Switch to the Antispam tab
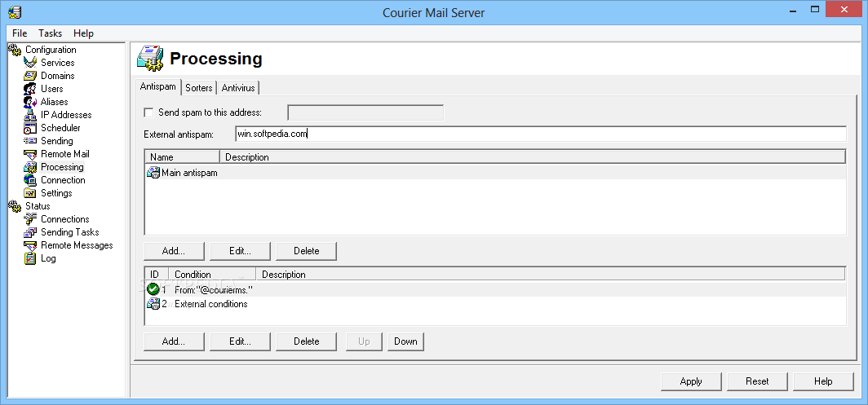Image resolution: width=868 pixels, height=405 pixels. (157, 87)
